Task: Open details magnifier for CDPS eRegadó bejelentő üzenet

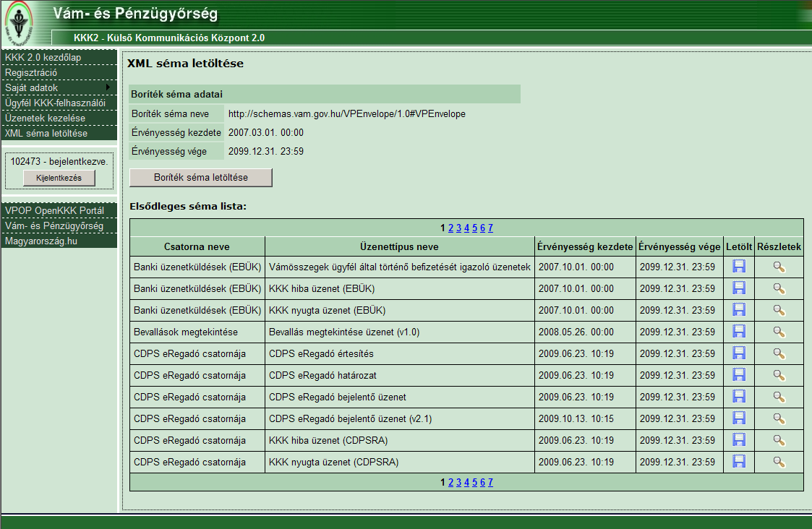Action: (779, 397)
